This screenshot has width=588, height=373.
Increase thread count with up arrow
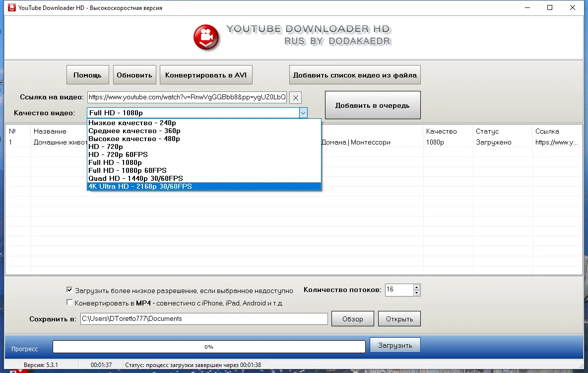click(416, 288)
